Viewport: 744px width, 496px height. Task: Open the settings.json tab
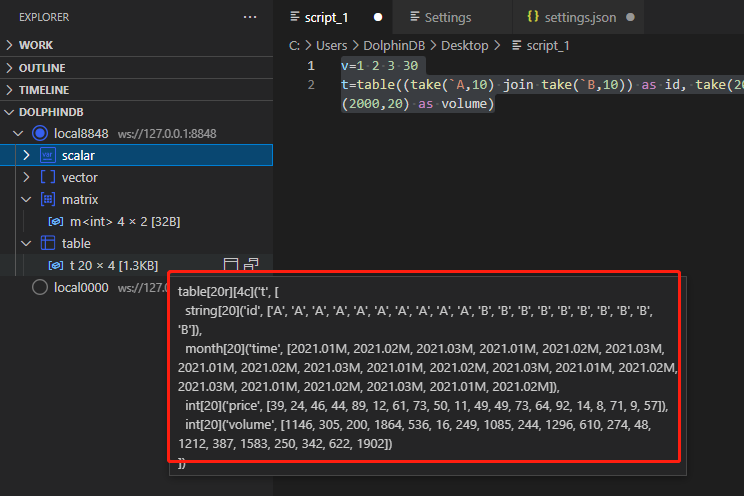pos(580,18)
